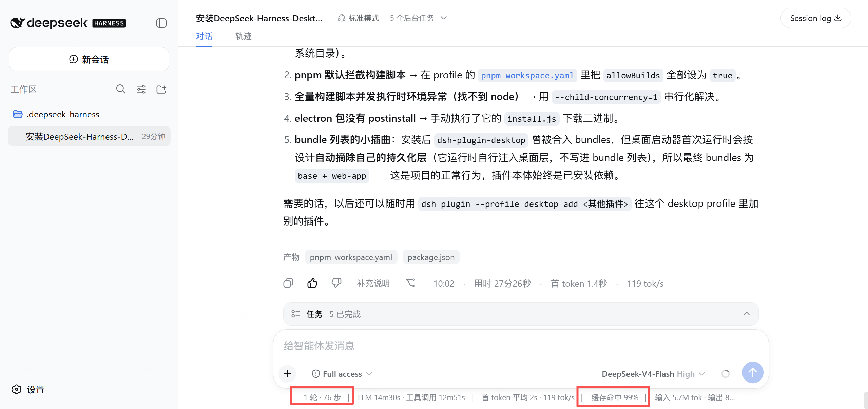Give thumbs up to the response
Screen dimensions: 868x409
coord(312,283)
